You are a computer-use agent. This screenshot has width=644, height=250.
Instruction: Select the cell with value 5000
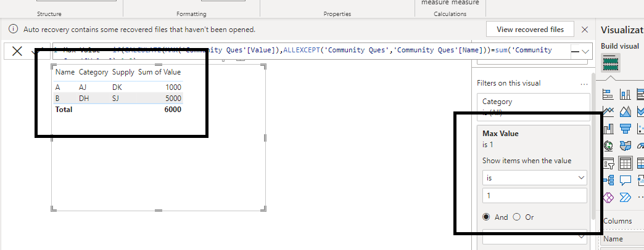click(x=173, y=99)
